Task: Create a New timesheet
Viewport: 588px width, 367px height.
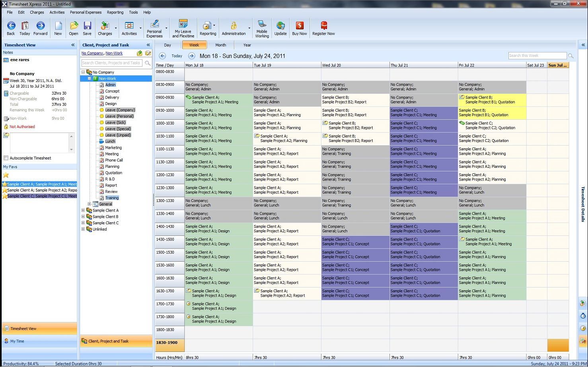Action: tap(58, 28)
